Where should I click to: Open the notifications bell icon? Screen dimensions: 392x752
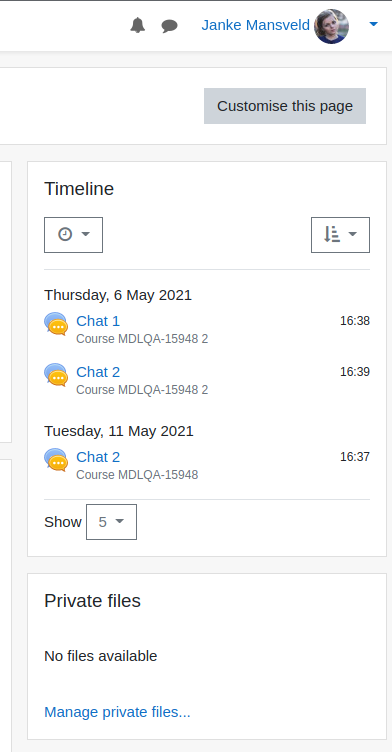138,25
